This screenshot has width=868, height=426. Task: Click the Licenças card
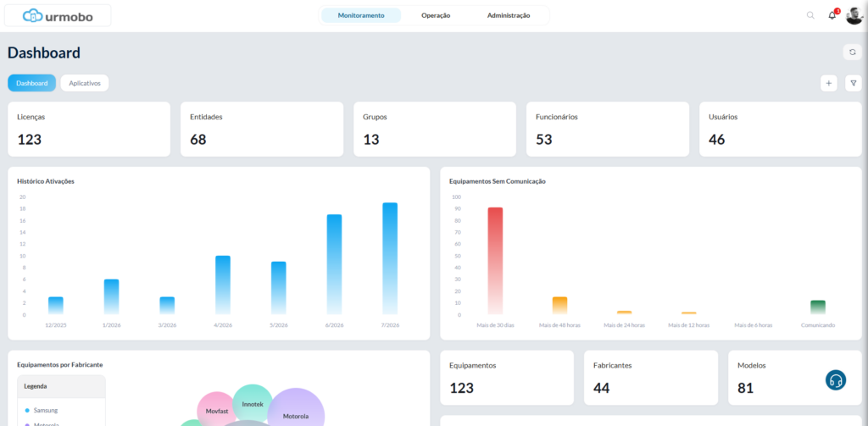89,129
